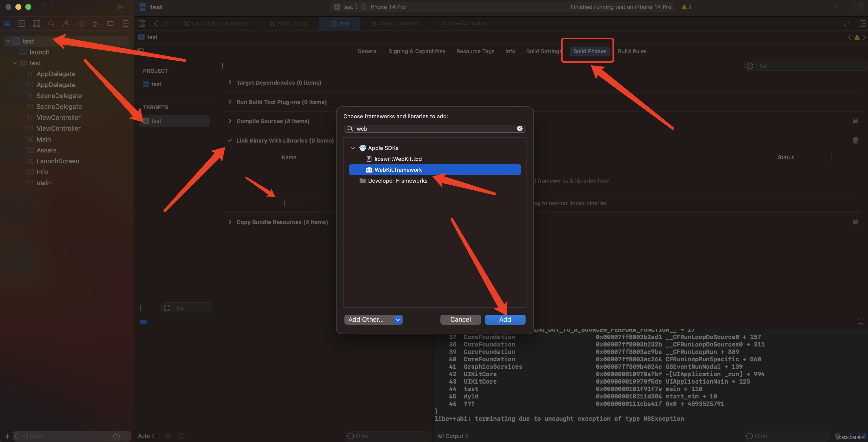Click the Run play button in toolbar
This screenshot has width=868, height=442.
[x=120, y=7]
